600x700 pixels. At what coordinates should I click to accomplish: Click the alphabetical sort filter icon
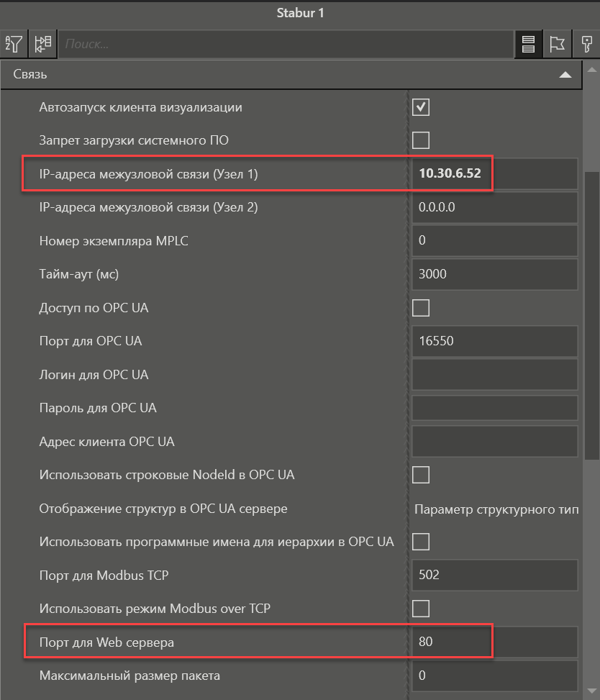[14, 44]
